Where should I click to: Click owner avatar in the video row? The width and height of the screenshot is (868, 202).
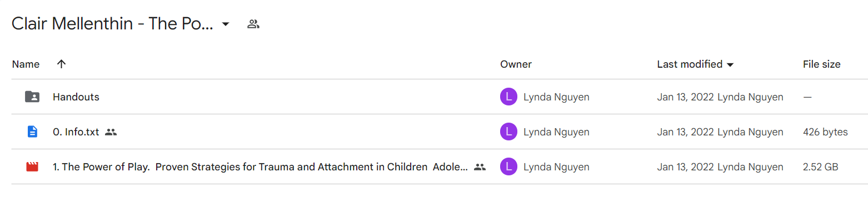point(508,167)
